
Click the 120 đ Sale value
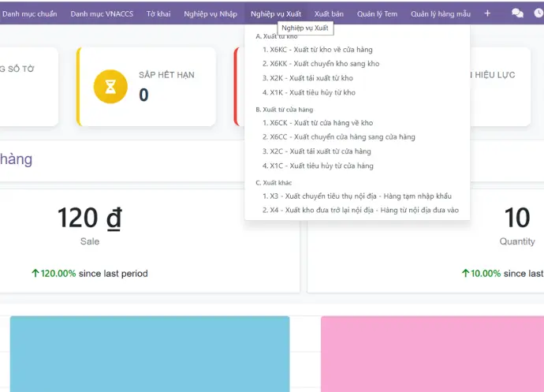(90, 218)
